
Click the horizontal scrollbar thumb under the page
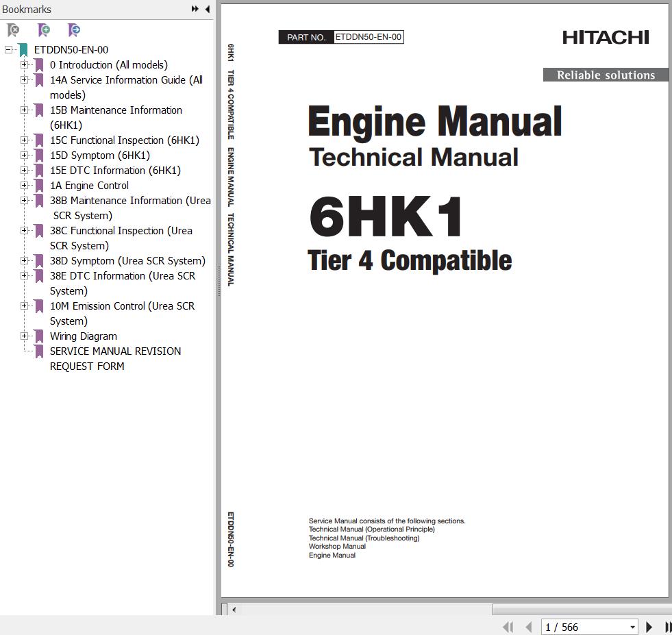click(x=582, y=609)
